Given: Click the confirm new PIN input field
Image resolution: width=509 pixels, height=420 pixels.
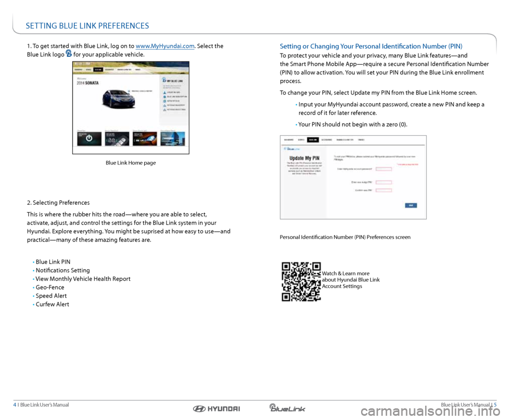Looking at the screenshot, I should tap(384, 190).
